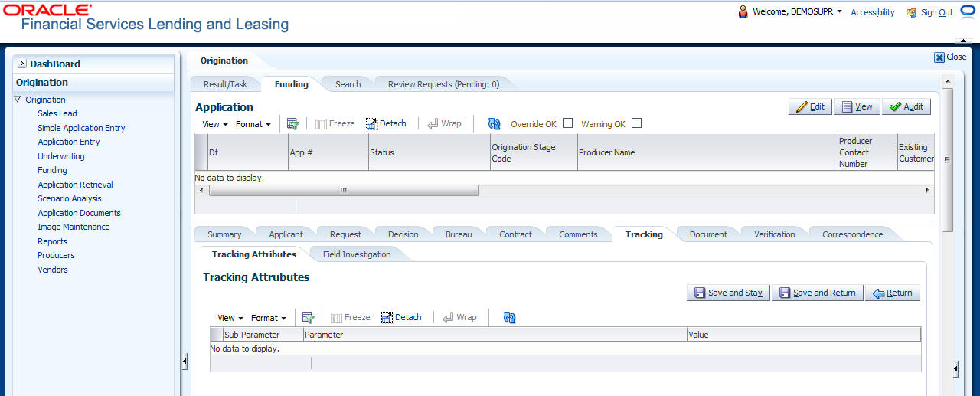This screenshot has height=396, width=980.
Task: Switch to the Search tab
Action: (x=348, y=84)
